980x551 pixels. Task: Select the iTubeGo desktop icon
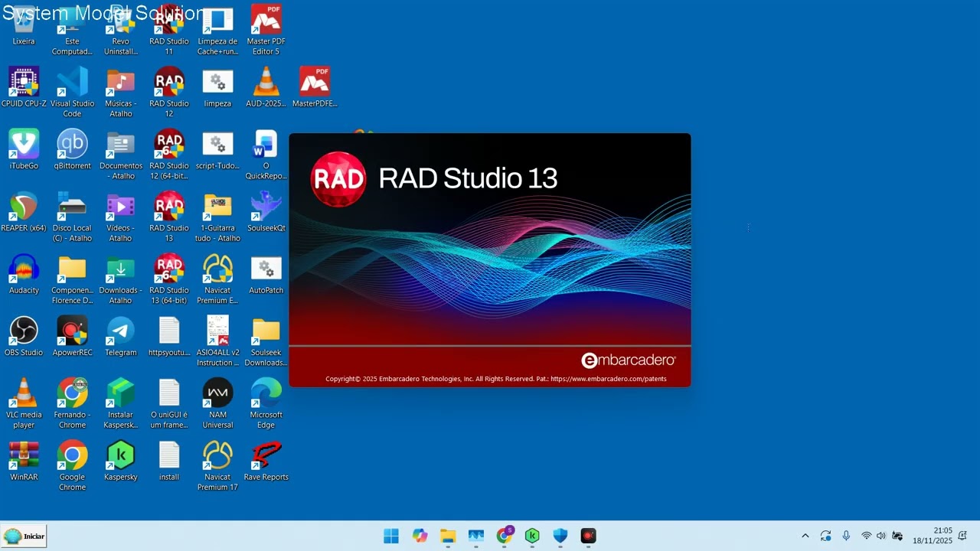24,149
